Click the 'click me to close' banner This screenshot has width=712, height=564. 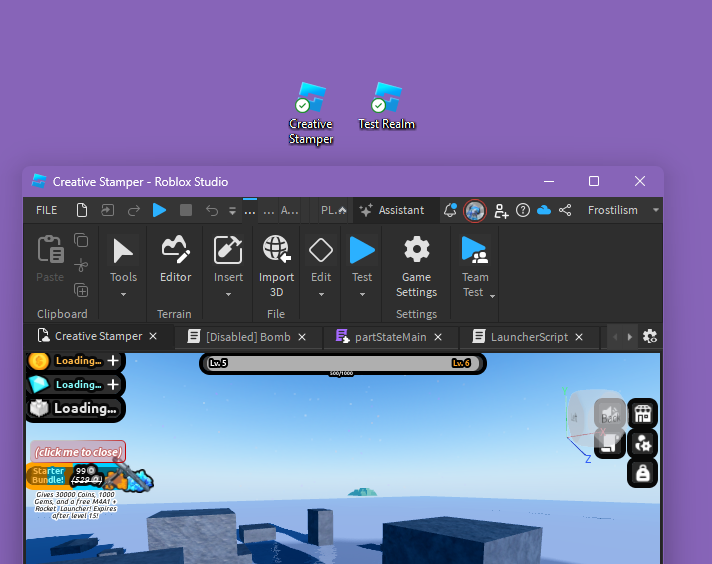pos(78,452)
